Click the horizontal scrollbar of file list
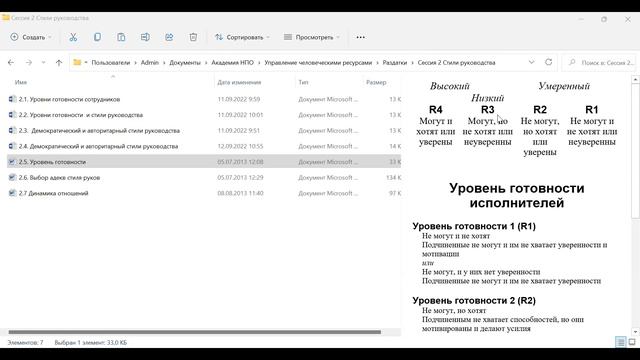The width and height of the screenshot is (640, 360). [195, 332]
